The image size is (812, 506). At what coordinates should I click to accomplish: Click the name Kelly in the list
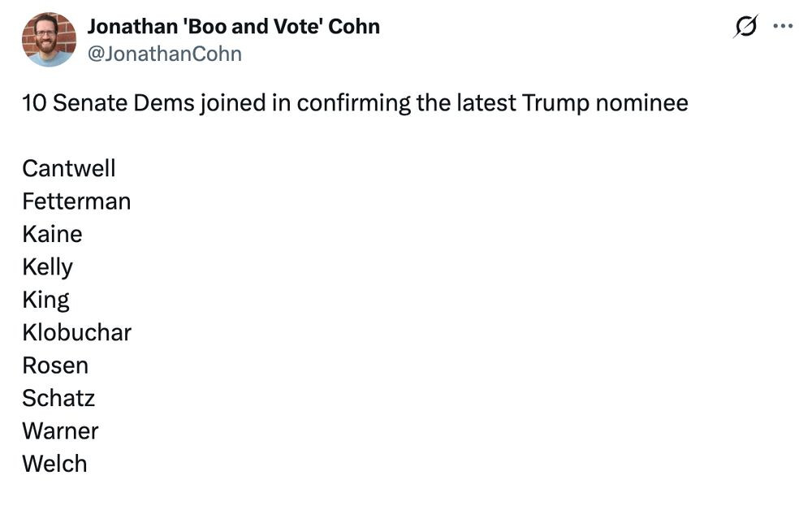(48, 266)
